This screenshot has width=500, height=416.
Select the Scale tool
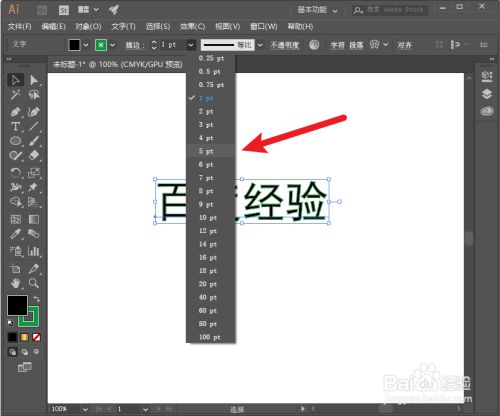click(x=34, y=173)
